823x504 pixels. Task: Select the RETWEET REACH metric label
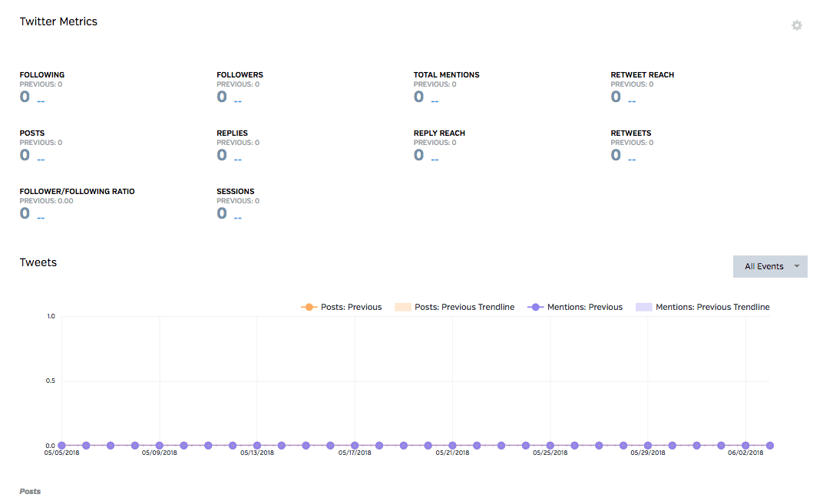[642, 74]
